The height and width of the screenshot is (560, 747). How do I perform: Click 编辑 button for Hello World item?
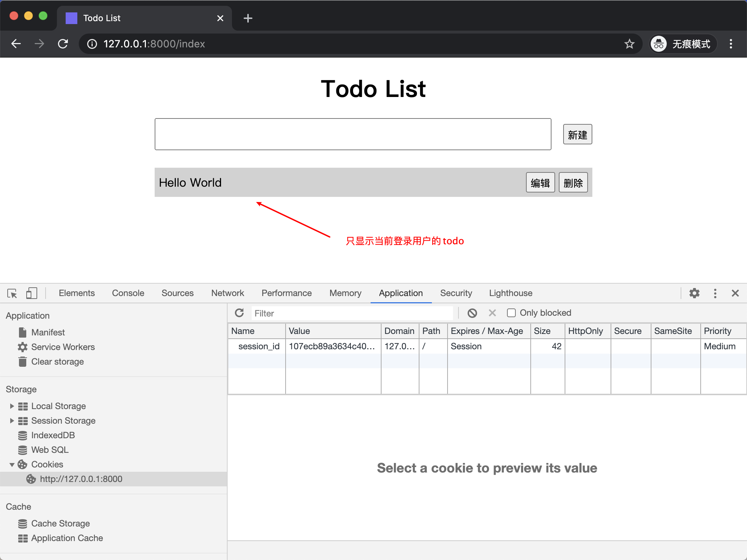(x=539, y=182)
